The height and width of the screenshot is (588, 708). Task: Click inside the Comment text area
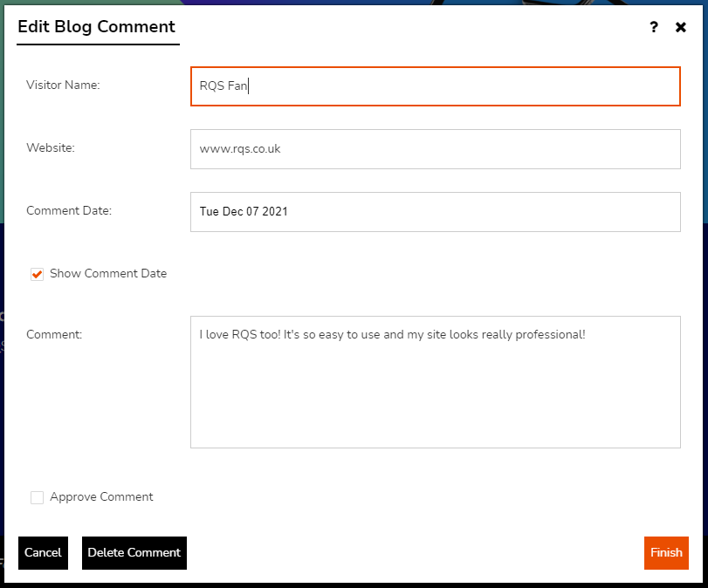pos(435,381)
